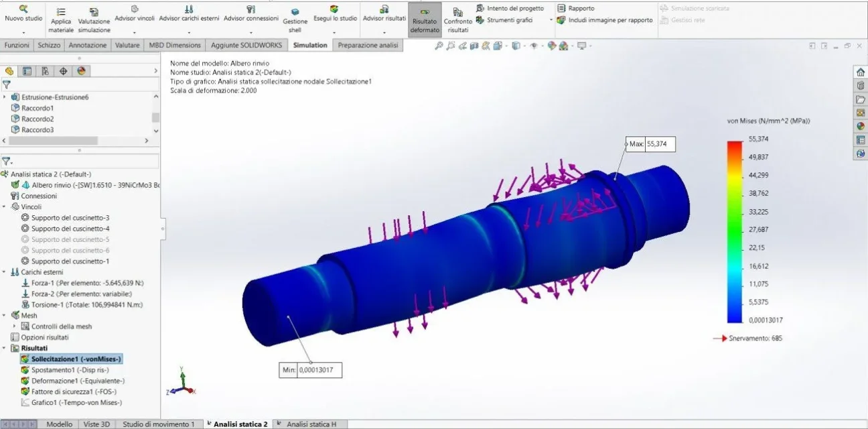Click Max: 55,374 callout label
Viewport: 868px width, 429px height.
[x=651, y=144]
